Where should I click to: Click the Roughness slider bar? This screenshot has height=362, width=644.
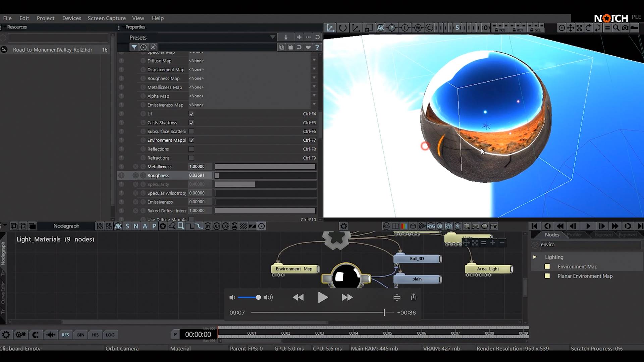coord(266,175)
